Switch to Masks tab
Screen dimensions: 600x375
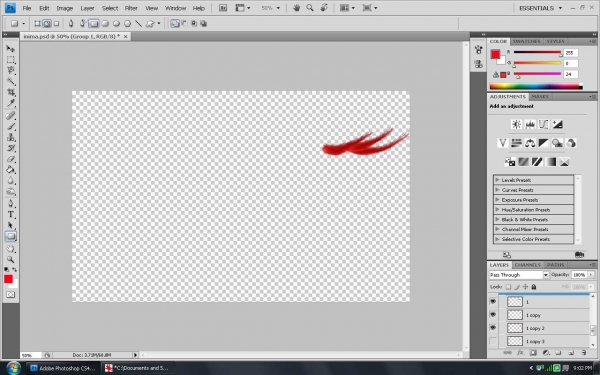540,97
